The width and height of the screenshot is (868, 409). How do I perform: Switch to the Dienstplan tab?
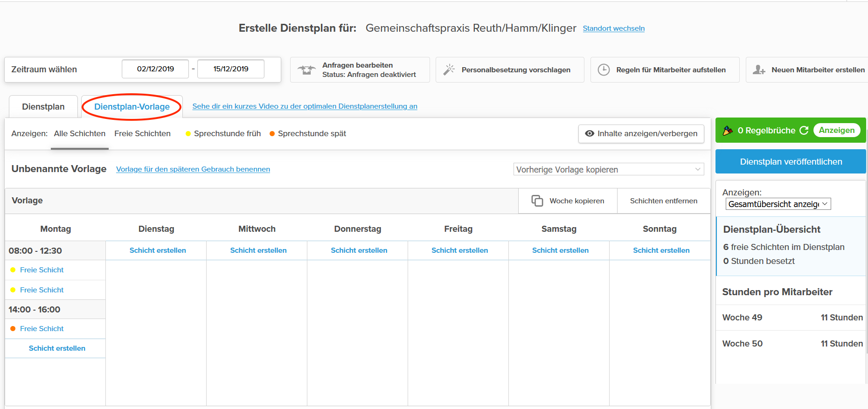43,107
